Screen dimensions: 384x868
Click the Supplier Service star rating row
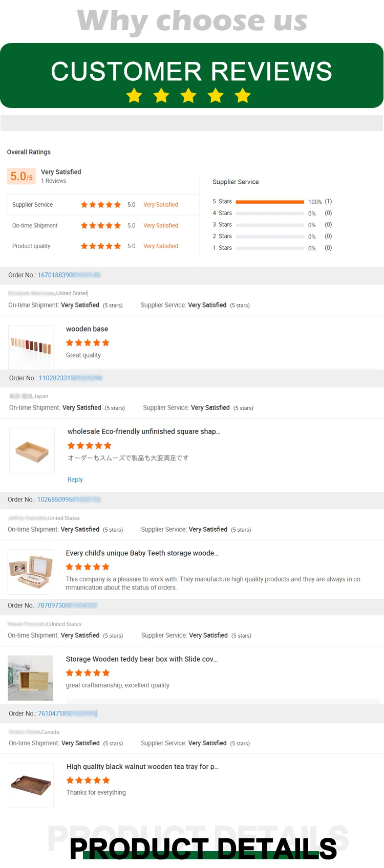(x=101, y=205)
